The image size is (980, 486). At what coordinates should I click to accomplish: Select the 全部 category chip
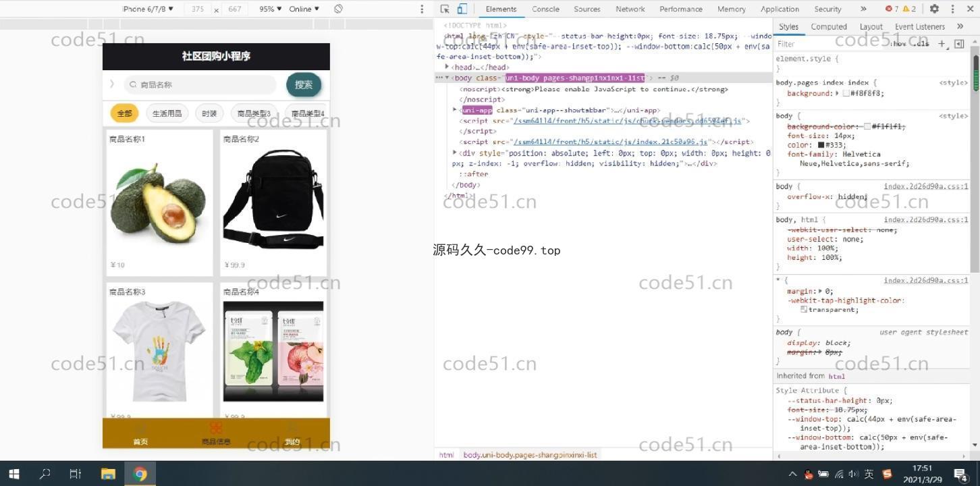click(x=124, y=113)
